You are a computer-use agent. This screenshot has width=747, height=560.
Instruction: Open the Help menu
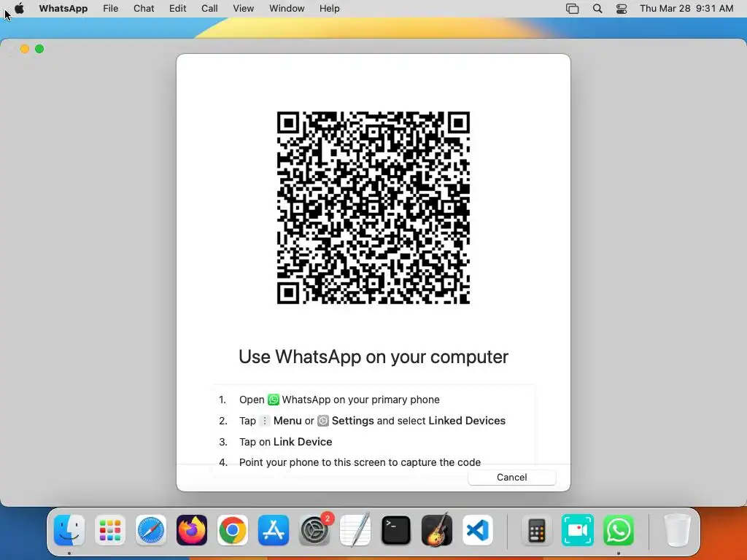[x=329, y=9]
